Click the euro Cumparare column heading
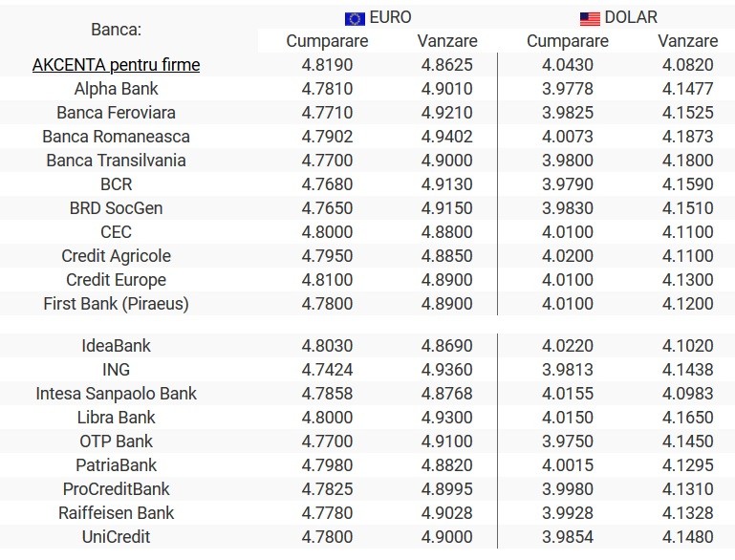 click(x=327, y=41)
